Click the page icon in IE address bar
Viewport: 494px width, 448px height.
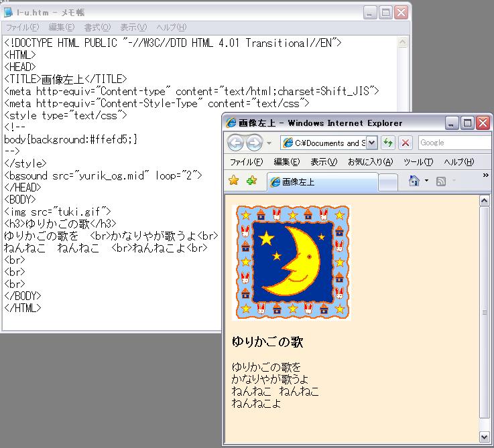(288, 143)
